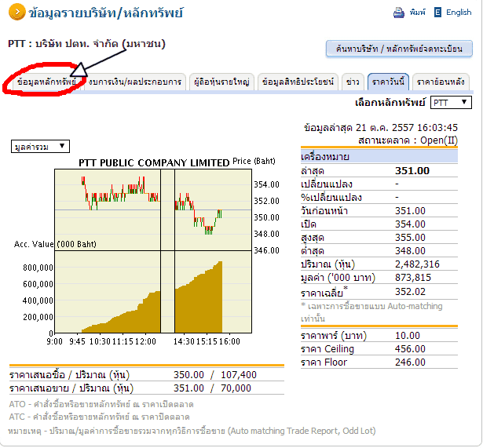Click the Auto-matching footnote text
The image size is (483, 448).
(371, 312)
